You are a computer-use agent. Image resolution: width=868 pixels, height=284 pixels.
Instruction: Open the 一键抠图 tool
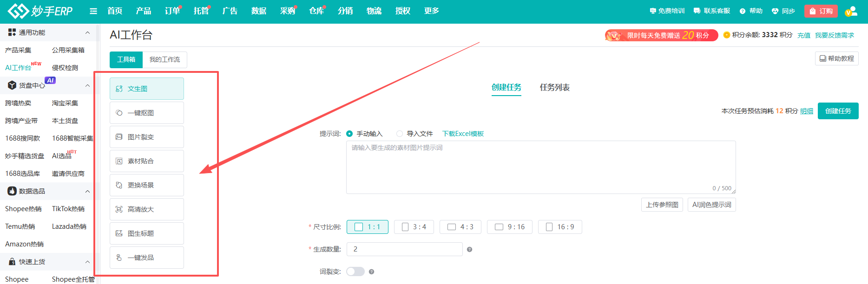(x=147, y=113)
